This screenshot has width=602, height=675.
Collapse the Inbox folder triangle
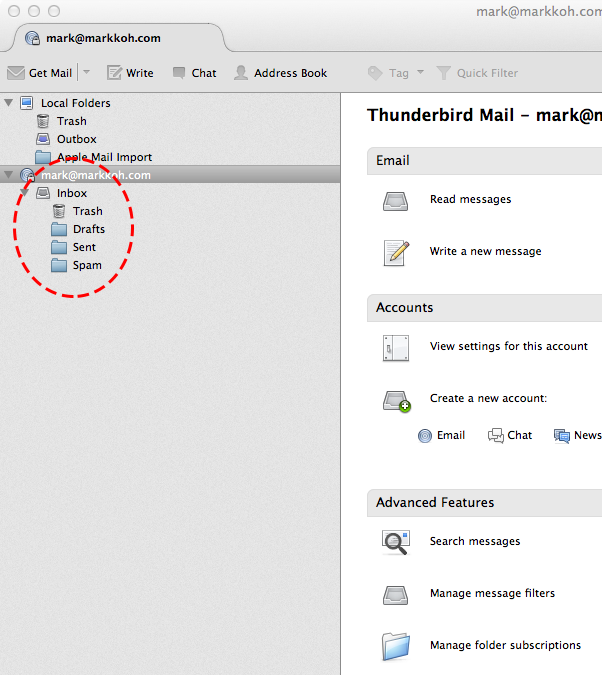coord(25,193)
